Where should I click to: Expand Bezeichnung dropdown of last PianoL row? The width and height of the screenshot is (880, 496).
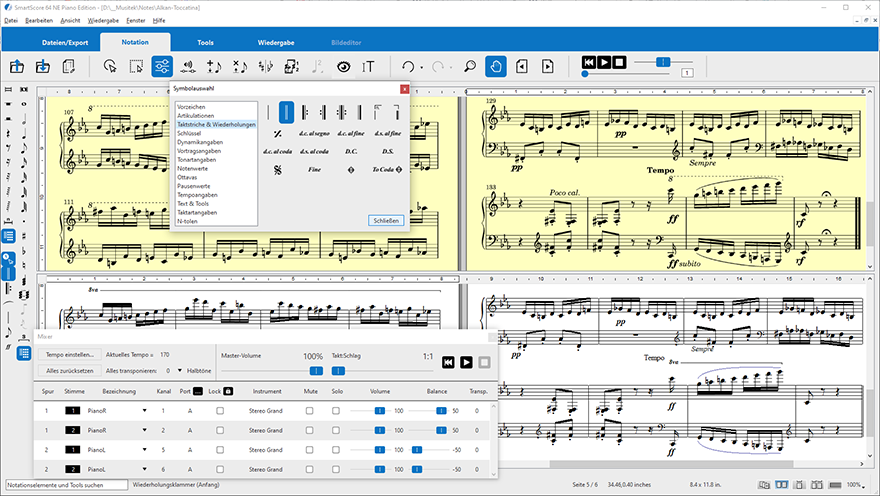click(144, 468)
